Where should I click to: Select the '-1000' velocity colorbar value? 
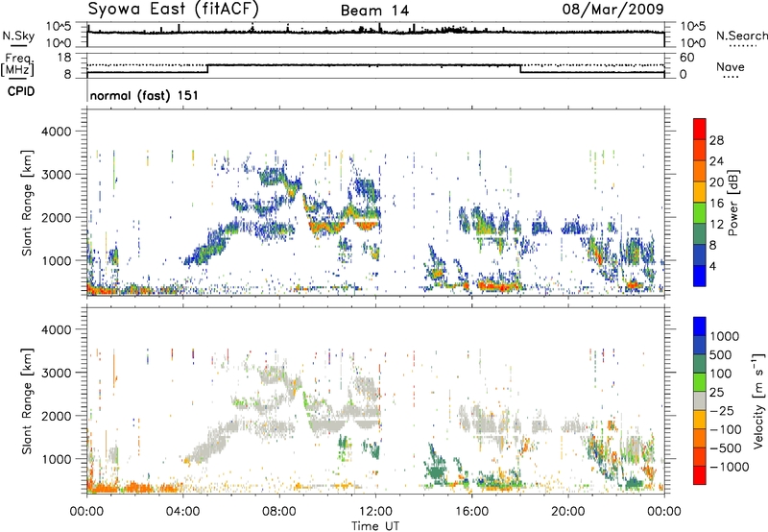[729, 467]
